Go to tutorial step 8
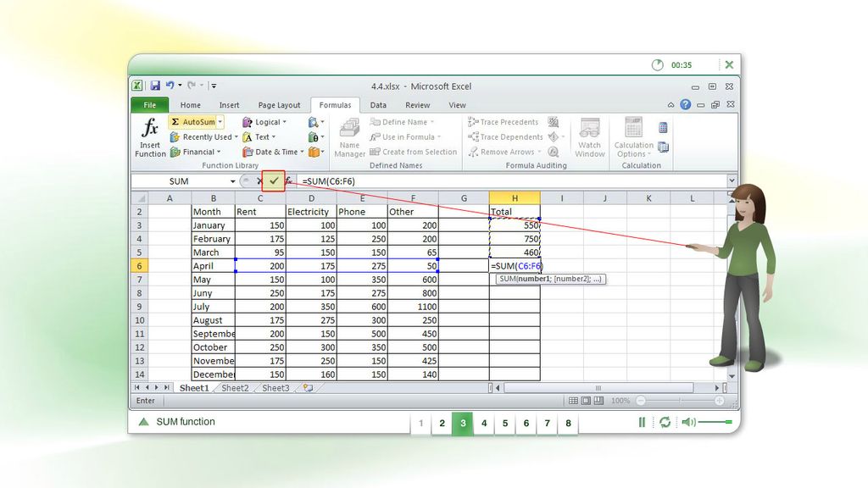Screen dimensions: 868x488 point(568,424)
